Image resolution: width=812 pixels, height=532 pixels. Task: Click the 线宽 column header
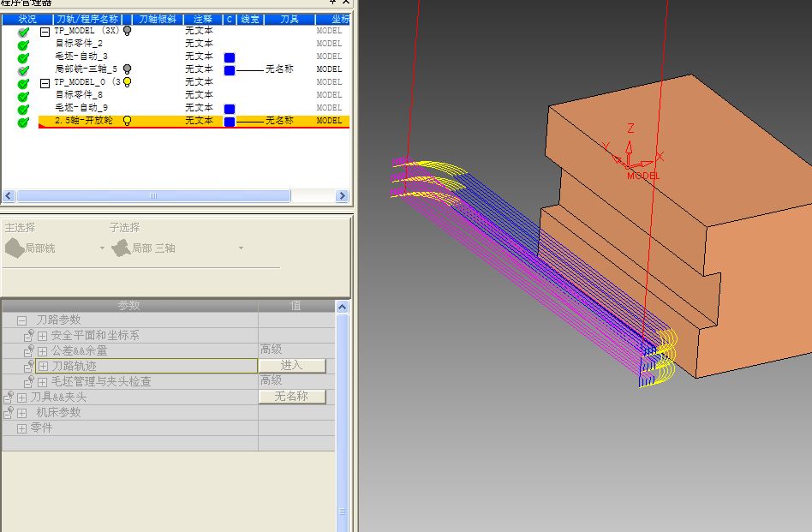(250, 19)
